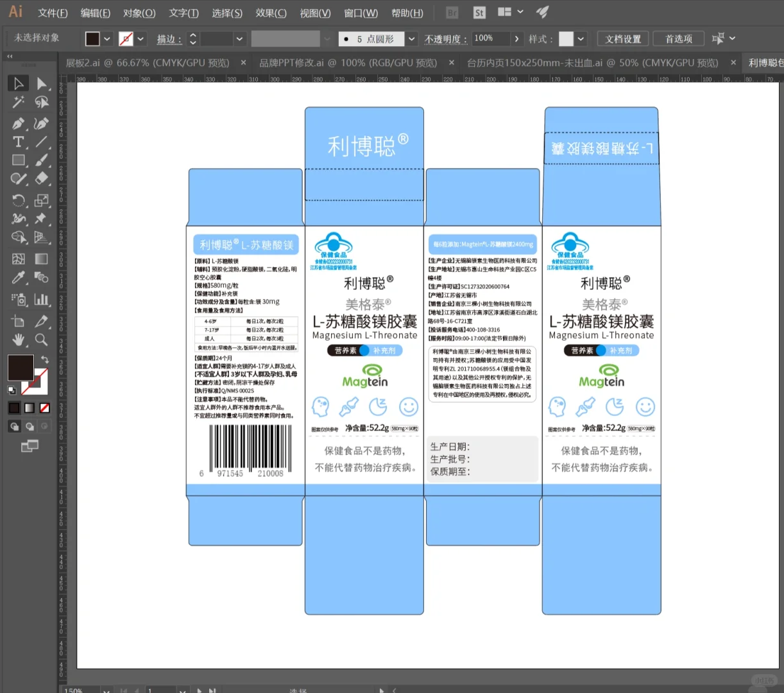Select the Rotate tool
This screenshot has height=693, width=784.
point(18,200)
